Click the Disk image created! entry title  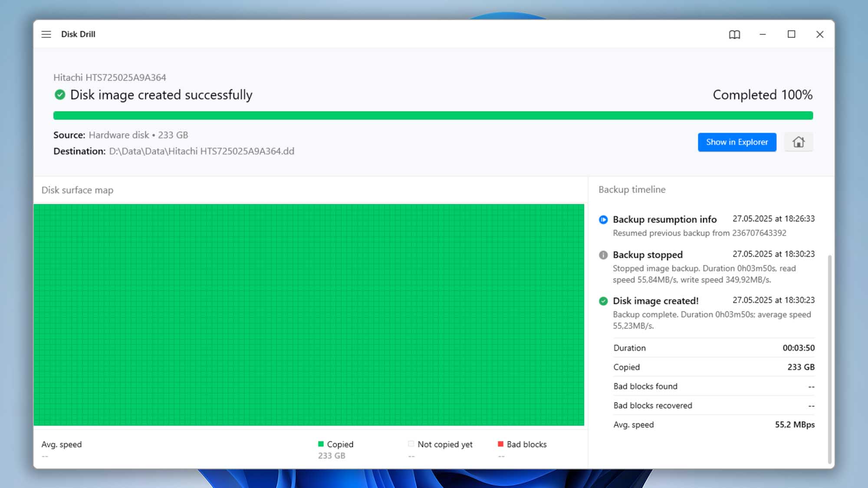[655, 301]
